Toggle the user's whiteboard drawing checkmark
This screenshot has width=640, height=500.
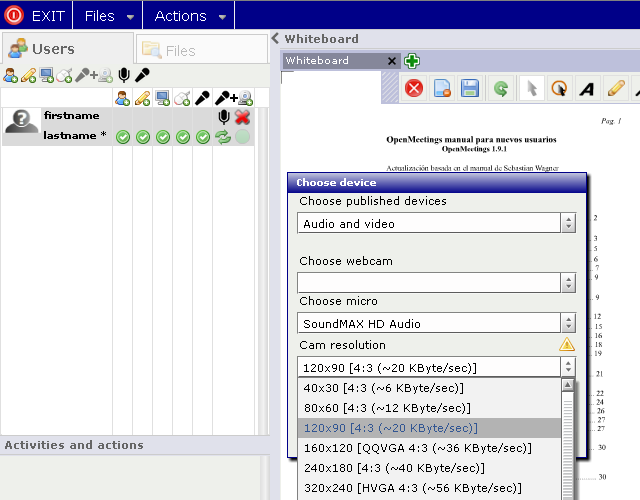coord(142,137)
